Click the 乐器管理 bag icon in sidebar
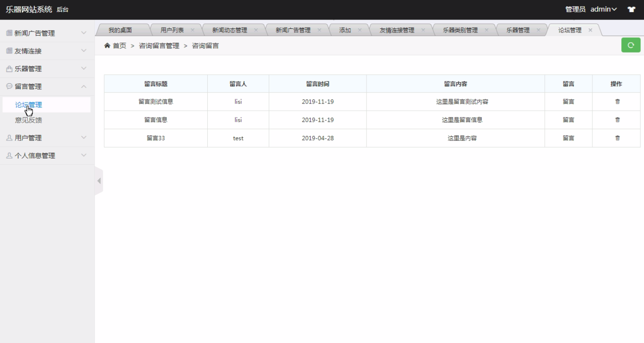The image size is (644, 343). pos(9,68)
